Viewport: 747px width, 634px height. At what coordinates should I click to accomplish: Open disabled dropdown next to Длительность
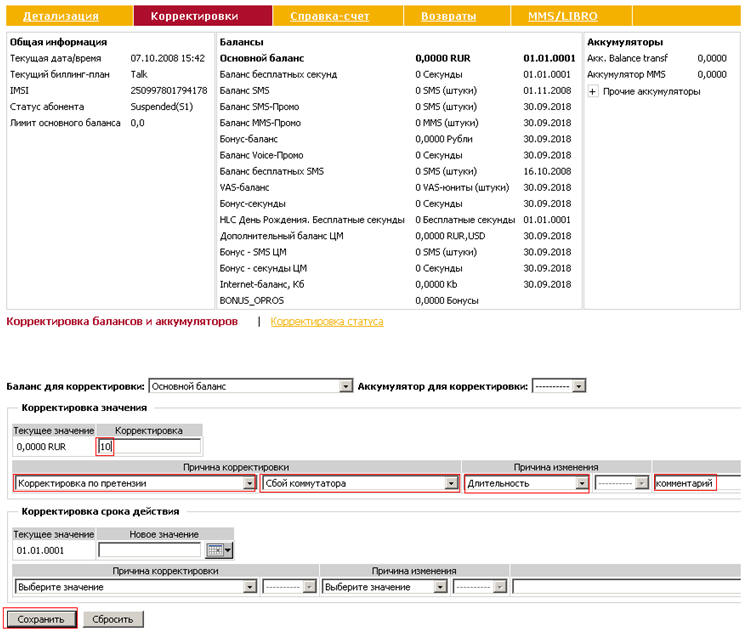(622, 483)
